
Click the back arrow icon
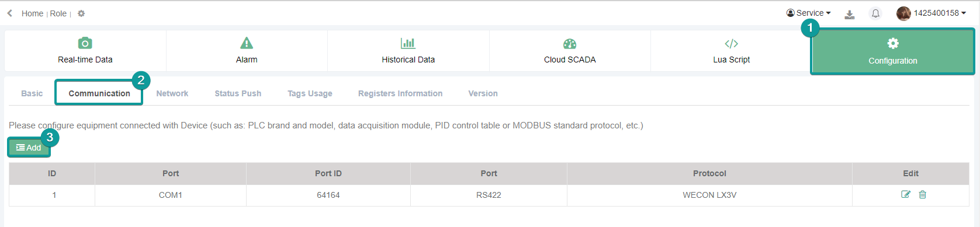pos(9,13)
